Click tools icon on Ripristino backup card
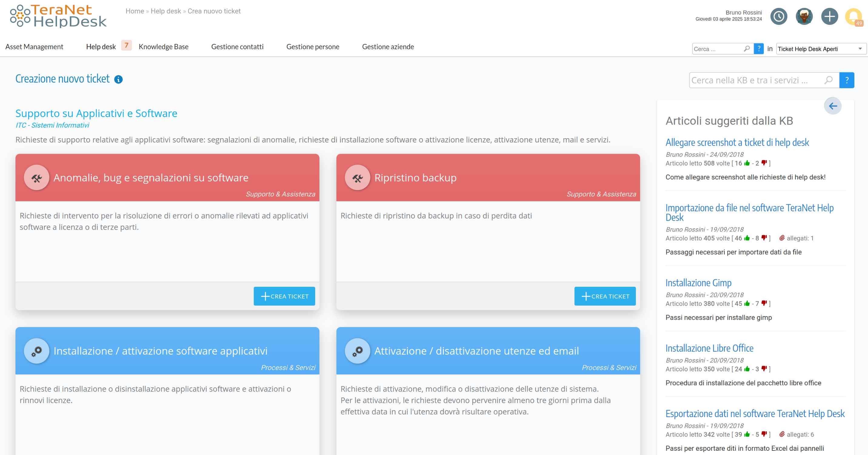 [358, 178]
